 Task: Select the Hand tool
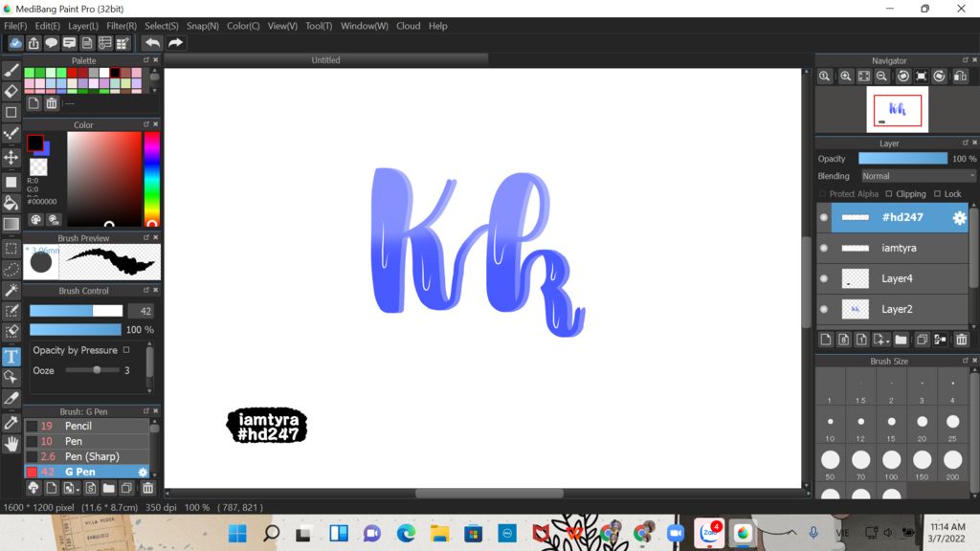pyautogui.click(x=11, y=444)
